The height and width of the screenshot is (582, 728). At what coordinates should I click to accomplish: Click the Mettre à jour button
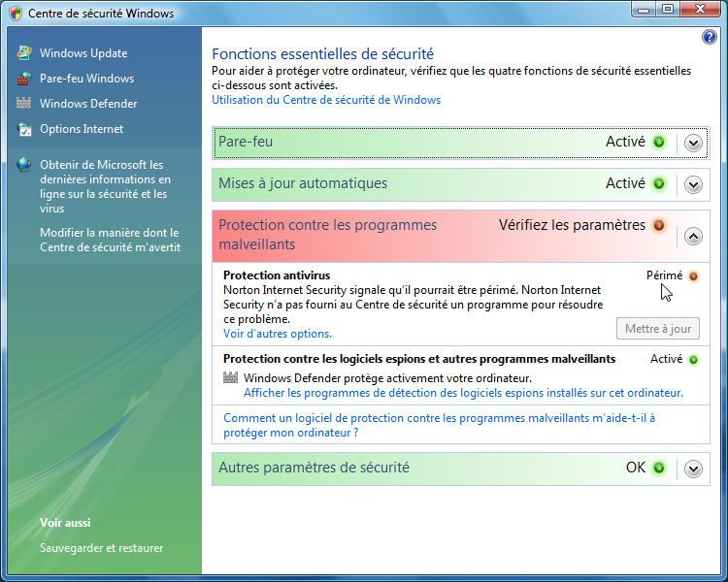tap(658, 329)
